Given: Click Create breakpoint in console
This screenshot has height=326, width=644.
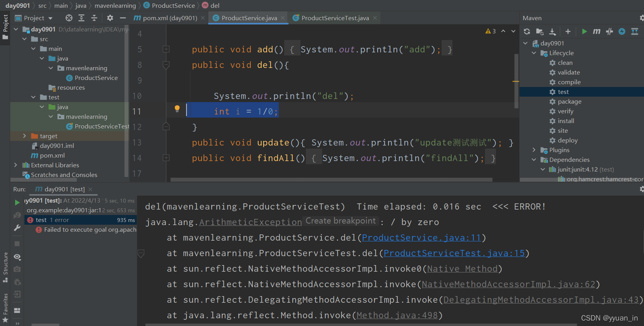Looking at the screenshot, I should (x=340, y=221).
